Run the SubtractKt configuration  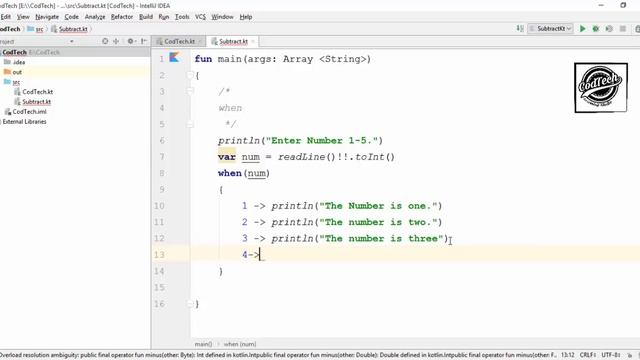[x=582, y=29]
